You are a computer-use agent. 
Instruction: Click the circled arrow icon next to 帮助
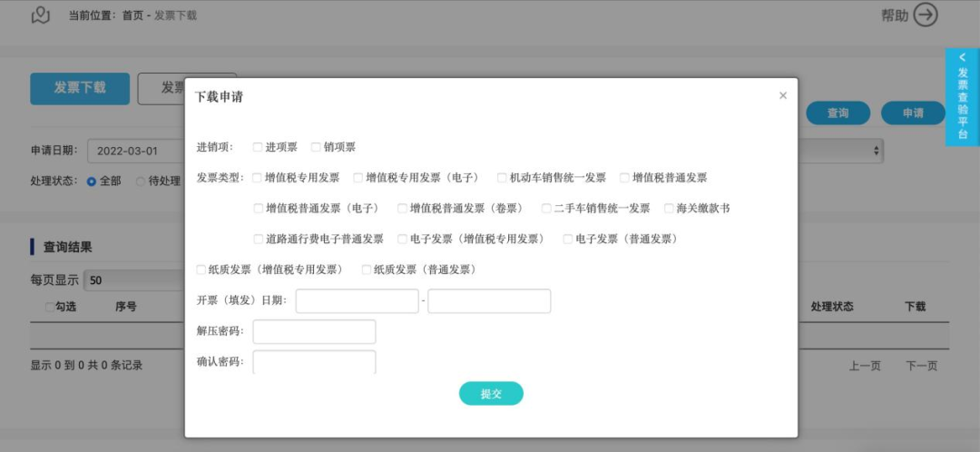point(926,15)
